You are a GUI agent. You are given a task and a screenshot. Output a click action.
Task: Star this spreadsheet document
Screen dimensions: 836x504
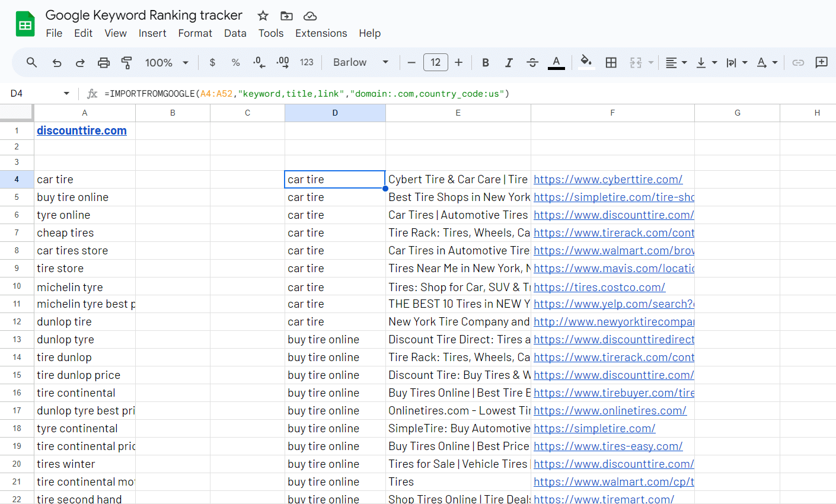click(263, 16)
